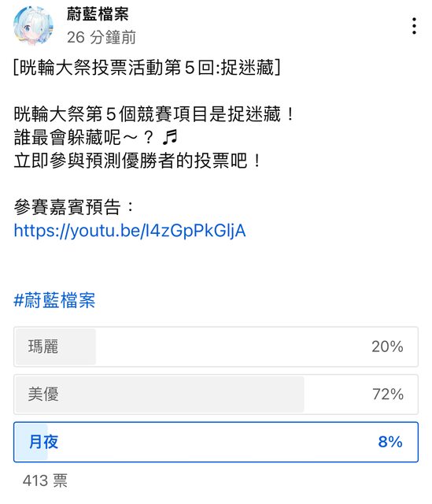Image resolution: width=432 pixels, height=504 pixels.
Task: Select the highlighted 月夜 poll option
Action: (216, 442)
